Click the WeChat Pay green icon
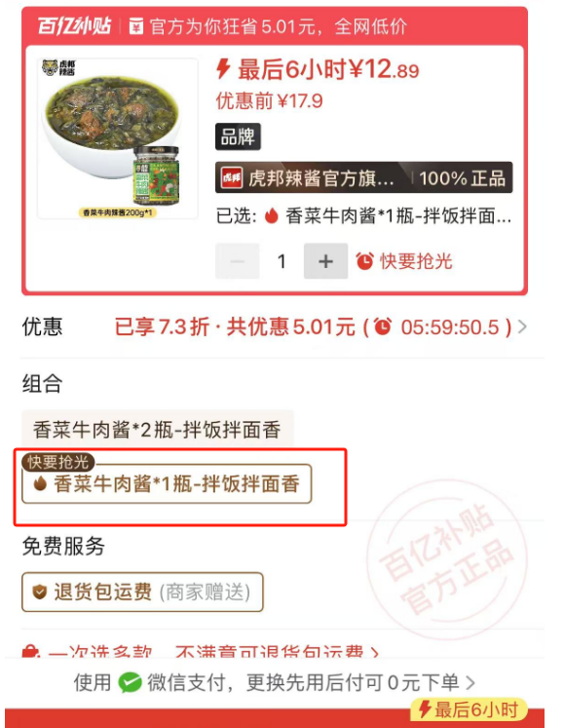Image resolution: width=564 pixels, height=728 pixels. [130, 683]
